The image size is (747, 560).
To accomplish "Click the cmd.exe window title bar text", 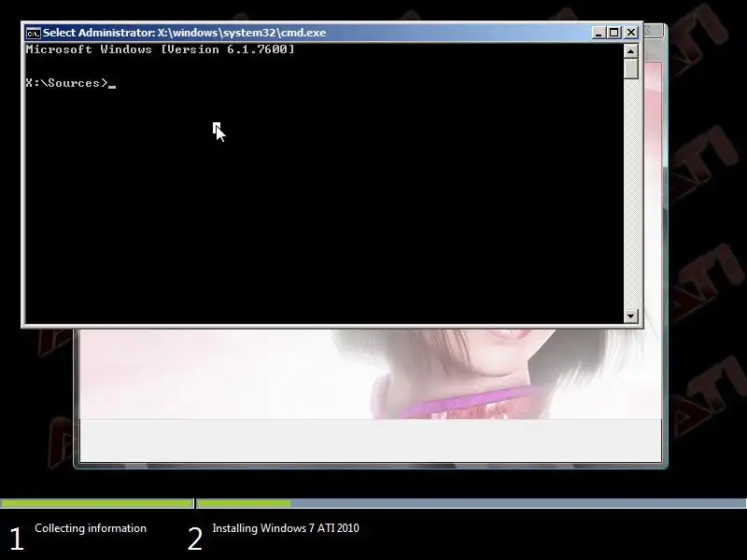I will [x=184, y=33].
